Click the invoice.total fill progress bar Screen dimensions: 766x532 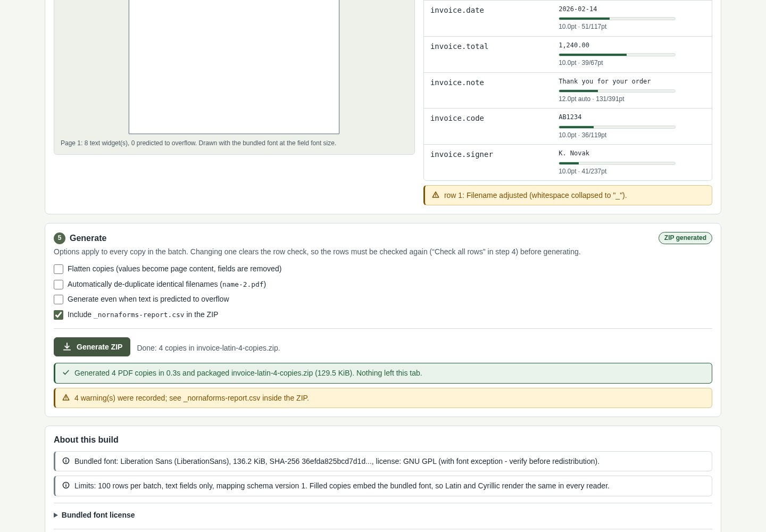click(x=617, y=55)
